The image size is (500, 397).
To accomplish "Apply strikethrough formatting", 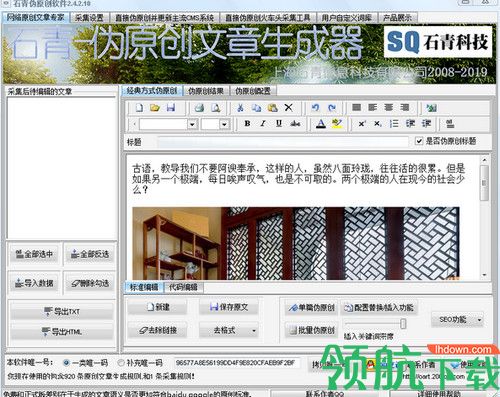I will point(295,124).
